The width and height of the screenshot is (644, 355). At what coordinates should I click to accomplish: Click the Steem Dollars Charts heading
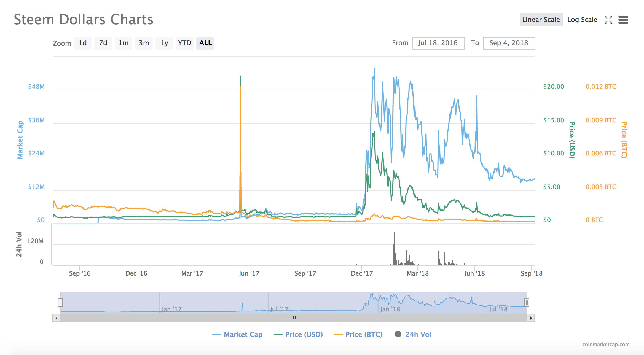point(84,20)
